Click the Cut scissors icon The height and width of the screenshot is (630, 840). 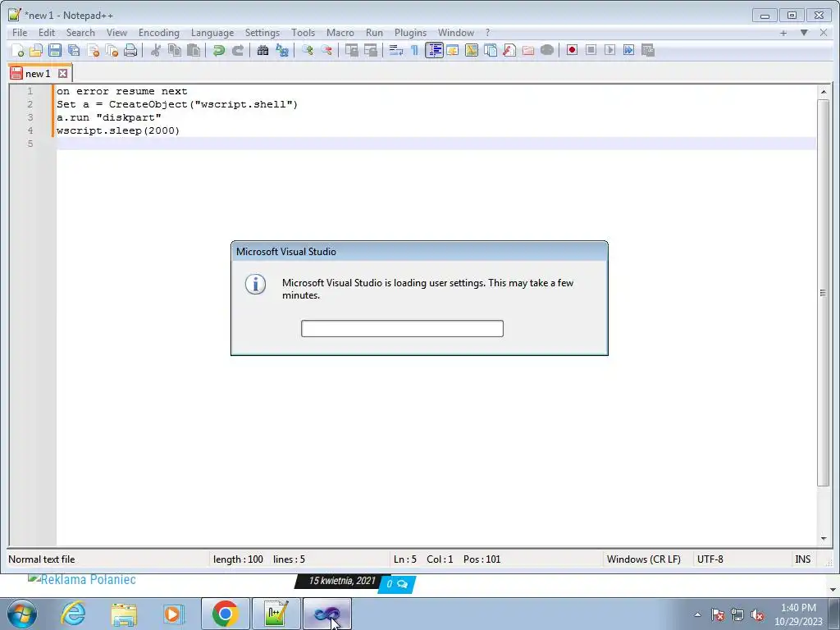point(156,50)
